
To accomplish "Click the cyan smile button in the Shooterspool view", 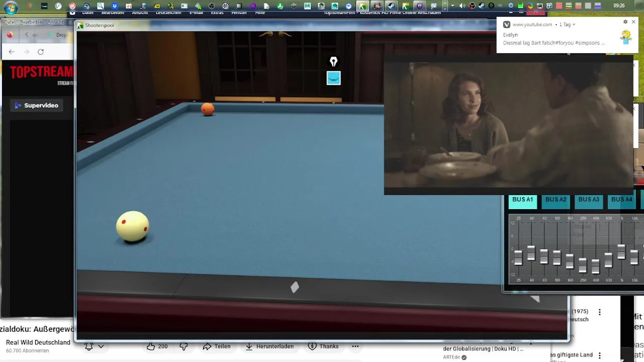I will tap(334, 78).
